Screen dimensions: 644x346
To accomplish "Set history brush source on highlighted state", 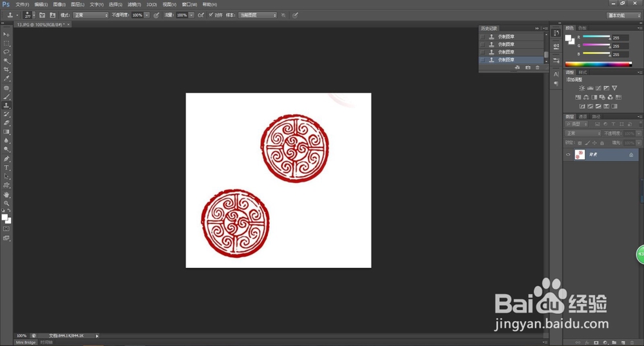I will click(482, 60).
